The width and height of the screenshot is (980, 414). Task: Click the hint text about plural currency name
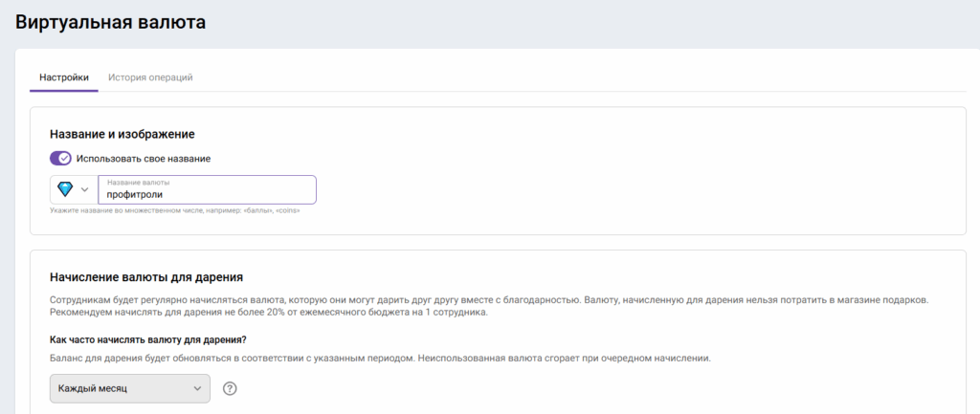click(175, 210)
